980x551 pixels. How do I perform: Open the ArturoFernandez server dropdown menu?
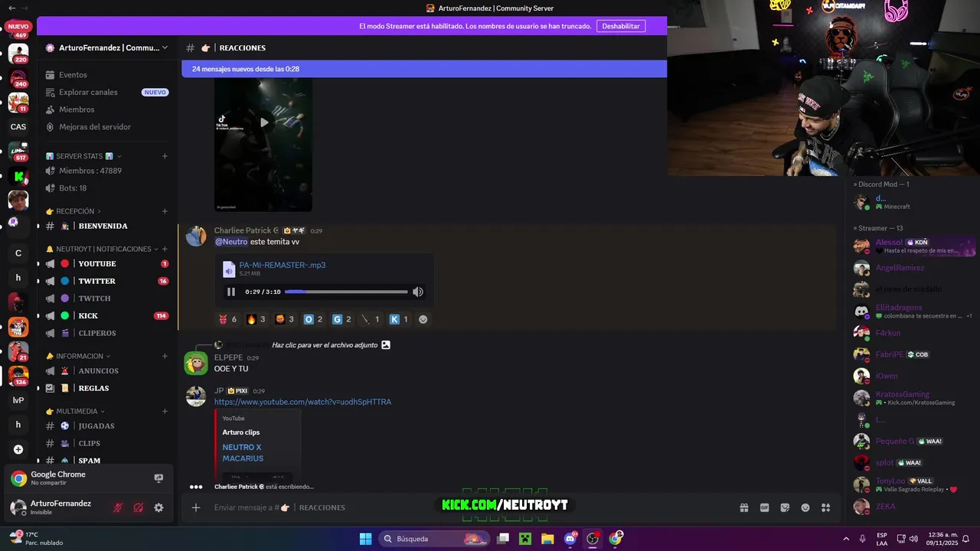pyautogui.click(x=106, y=47)
